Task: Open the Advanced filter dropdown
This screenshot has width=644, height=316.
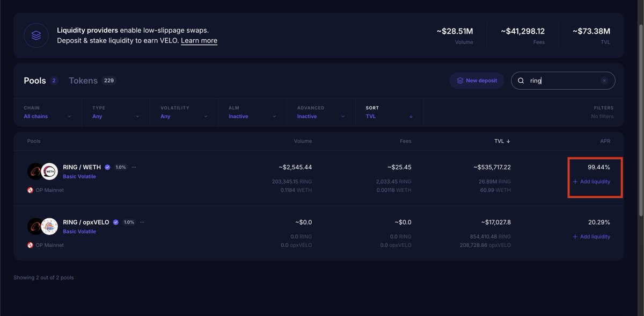Action: click(x=320, y=112)
